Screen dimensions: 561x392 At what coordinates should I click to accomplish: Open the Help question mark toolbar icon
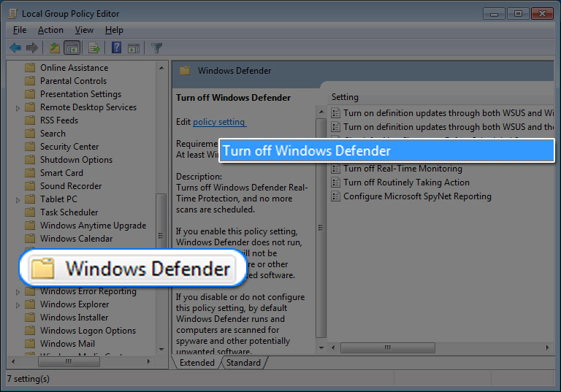pyautogui.click(x=116, y=47)
